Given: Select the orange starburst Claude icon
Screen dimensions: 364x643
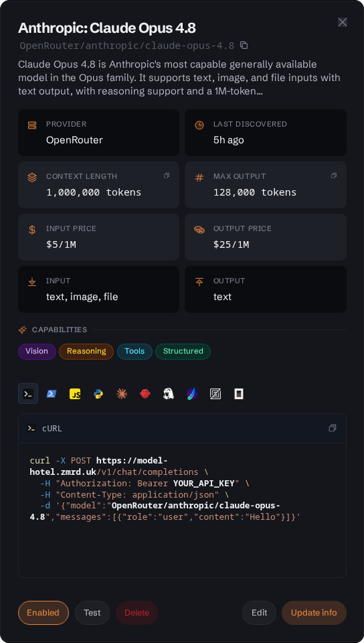Looking at the screenshot, I should tap(122, 394).
